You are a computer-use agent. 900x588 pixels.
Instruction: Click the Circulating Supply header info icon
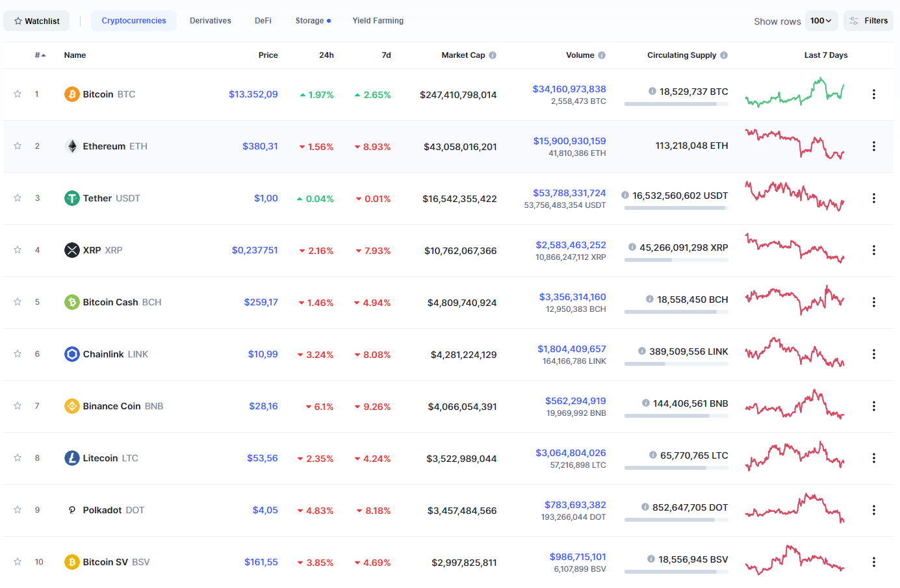click(x=724, y=55)
